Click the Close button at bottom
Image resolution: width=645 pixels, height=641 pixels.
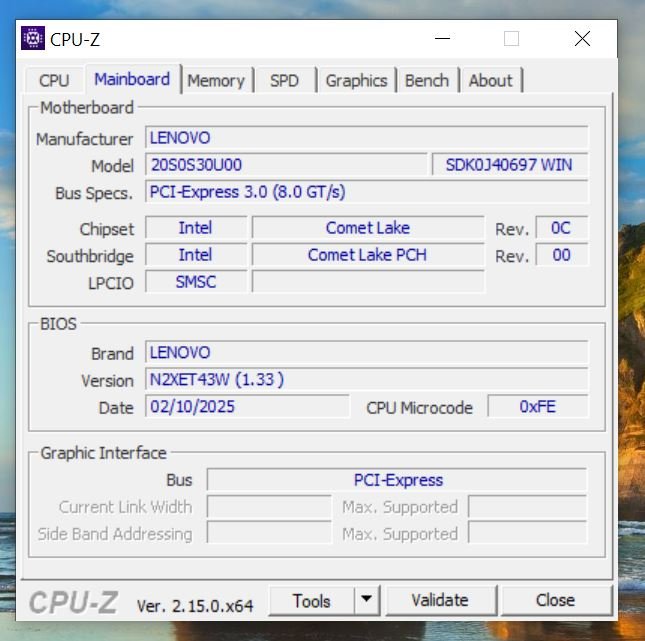pyautogui.click(x=555, y=600)
